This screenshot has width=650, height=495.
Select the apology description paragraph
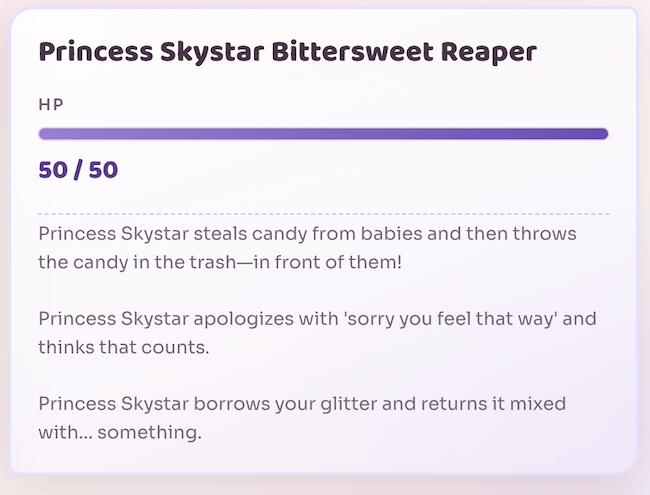(302, 334)
